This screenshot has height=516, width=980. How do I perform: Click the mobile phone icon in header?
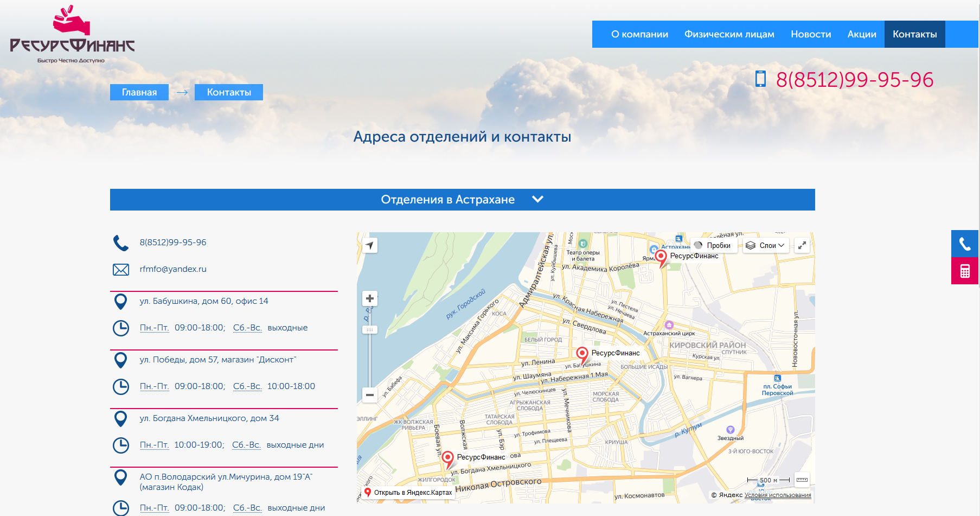760,79
